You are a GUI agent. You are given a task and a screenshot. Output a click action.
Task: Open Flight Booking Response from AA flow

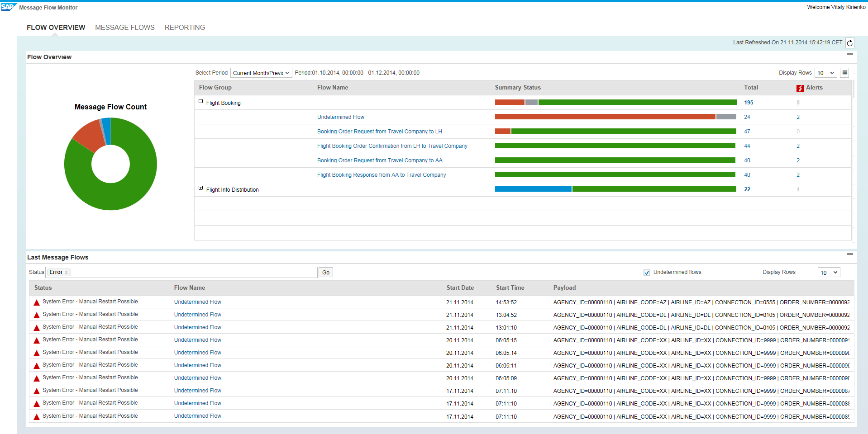[x=381, y=175]
